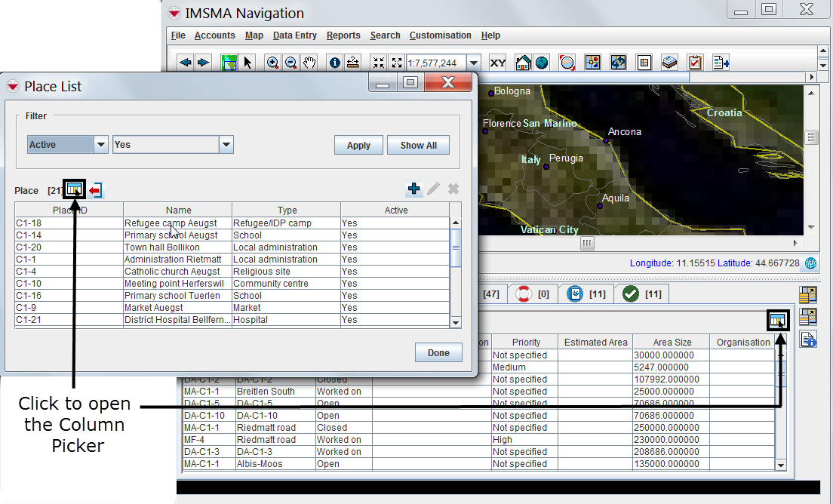Open the column picker in Place List
The image size is (833, 504).
[x=74, y=190]
